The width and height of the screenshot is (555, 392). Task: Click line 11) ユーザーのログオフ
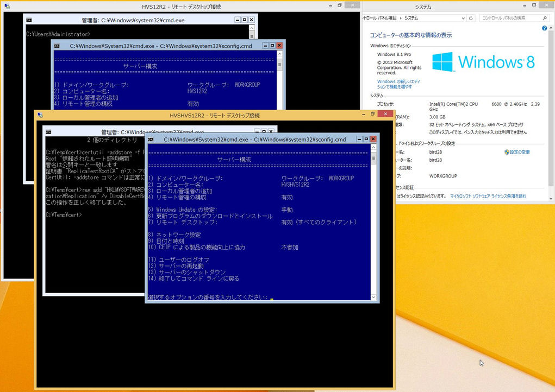tap(178, 260)
